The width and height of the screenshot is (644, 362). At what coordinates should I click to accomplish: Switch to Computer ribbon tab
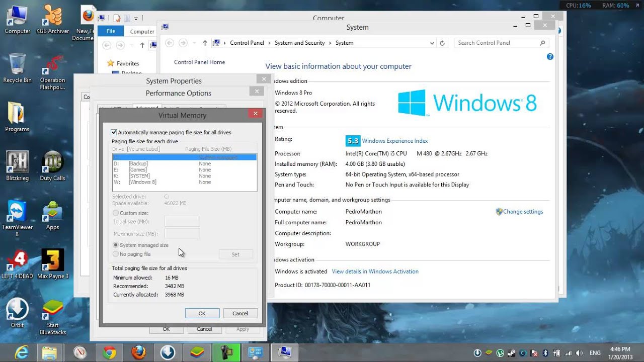(x=142, y=31)
